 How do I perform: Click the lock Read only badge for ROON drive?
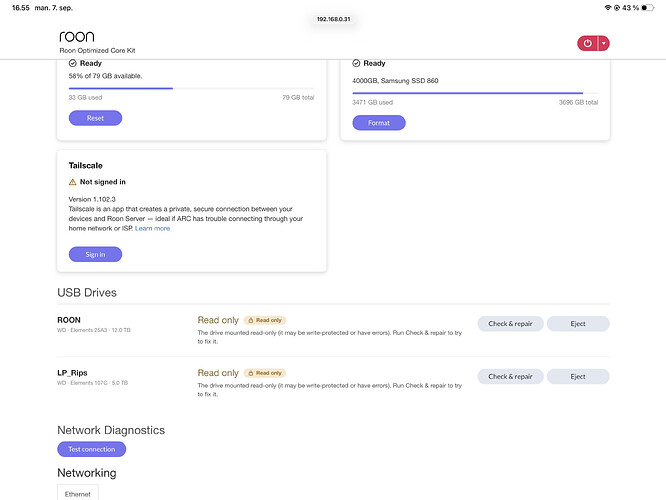coord(265,320)
